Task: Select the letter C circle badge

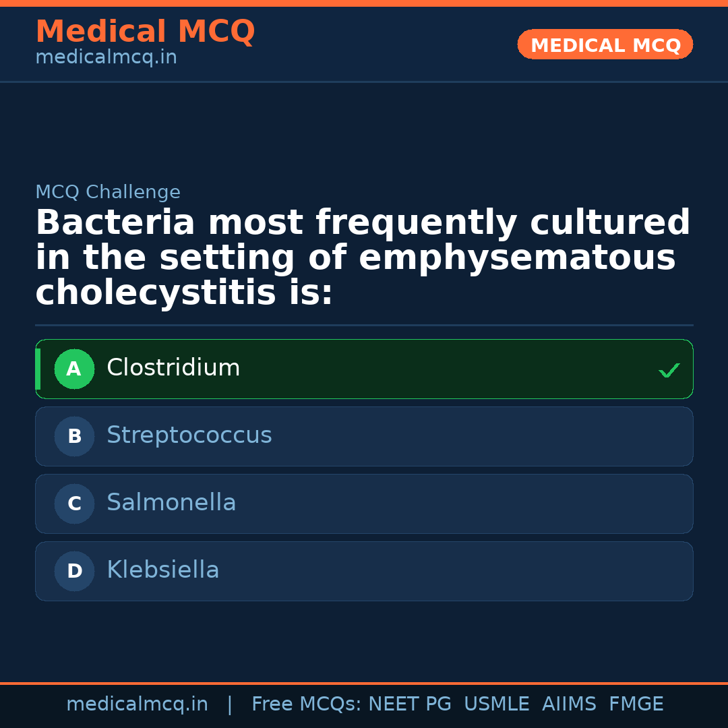Action: tap(74, 504)
